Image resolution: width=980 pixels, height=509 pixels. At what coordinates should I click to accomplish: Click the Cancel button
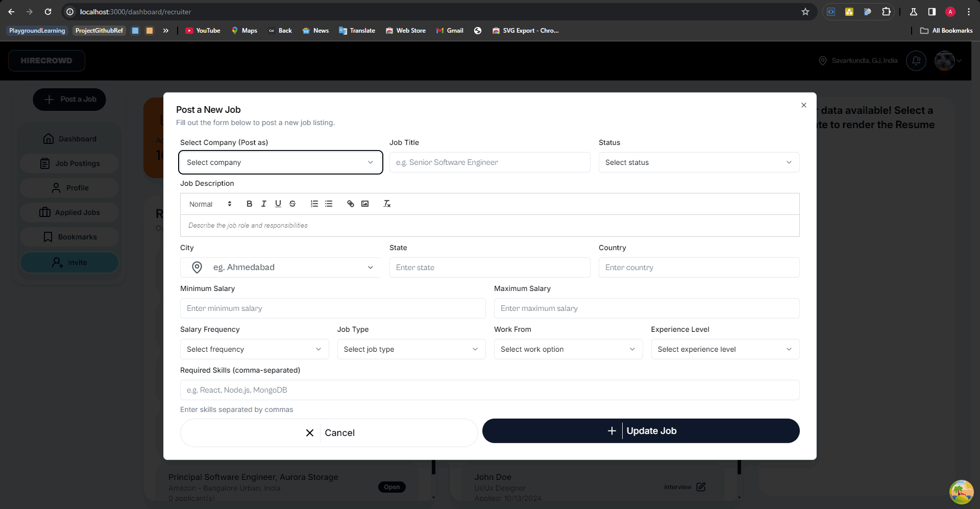(x=329, y=433)
